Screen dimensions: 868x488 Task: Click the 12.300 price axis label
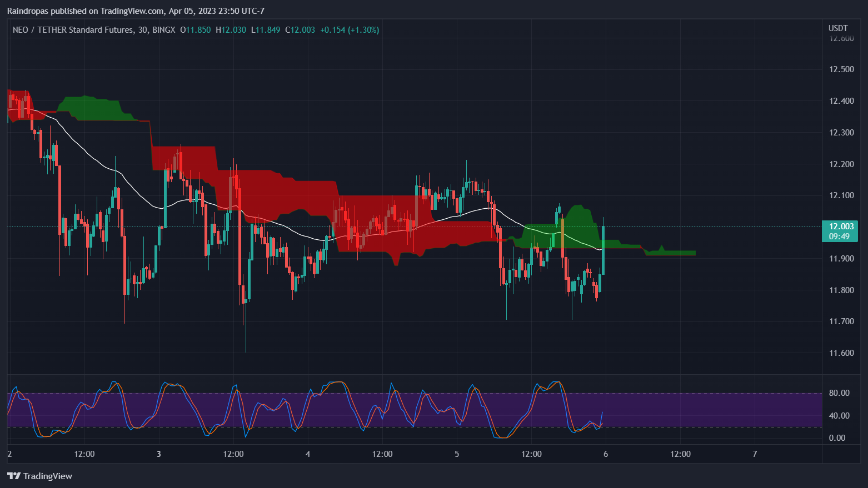tap(841, 133)
